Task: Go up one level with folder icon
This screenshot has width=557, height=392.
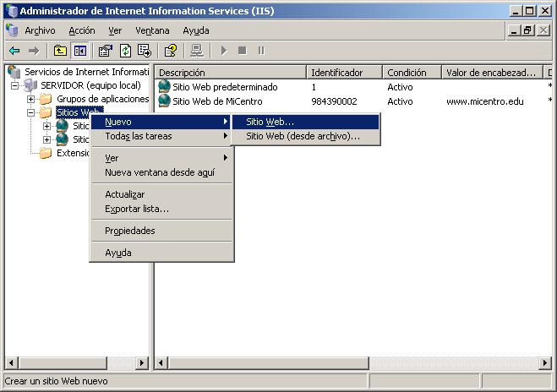Action: pos(60,51)
